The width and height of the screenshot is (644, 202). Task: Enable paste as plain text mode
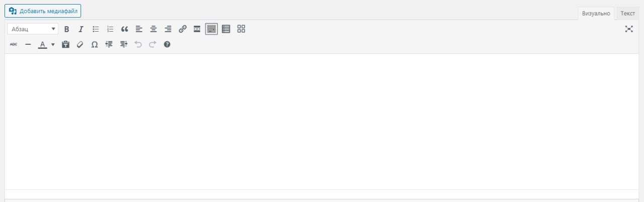click(x=65, y=44)
